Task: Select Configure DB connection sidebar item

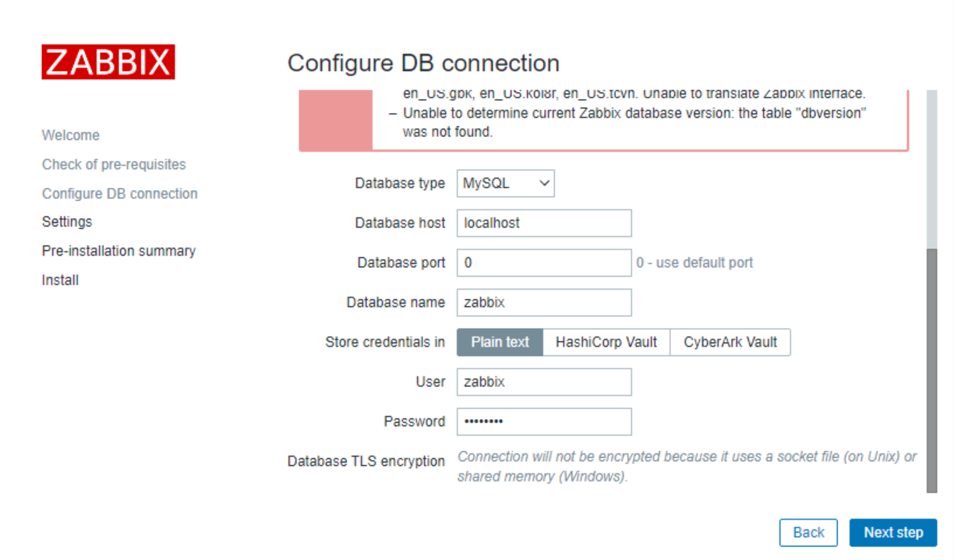Action: (x=120, y=193)
